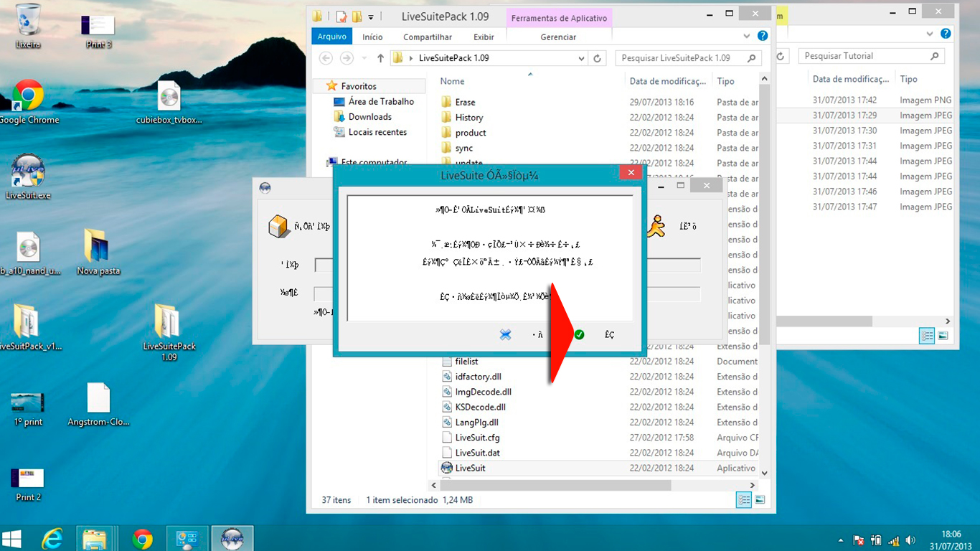Select the sync folder
Viewport: 980px width, 551px height.
(464, 149)
